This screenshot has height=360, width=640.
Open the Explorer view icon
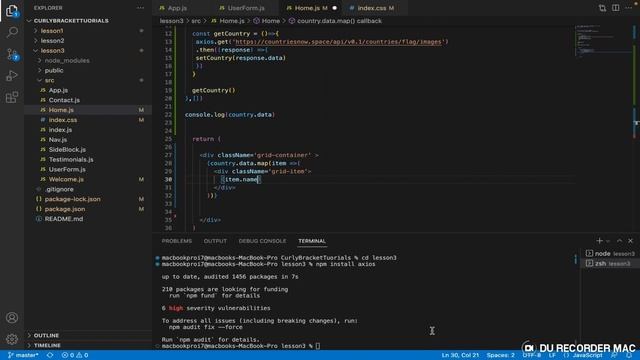(12, 10)
